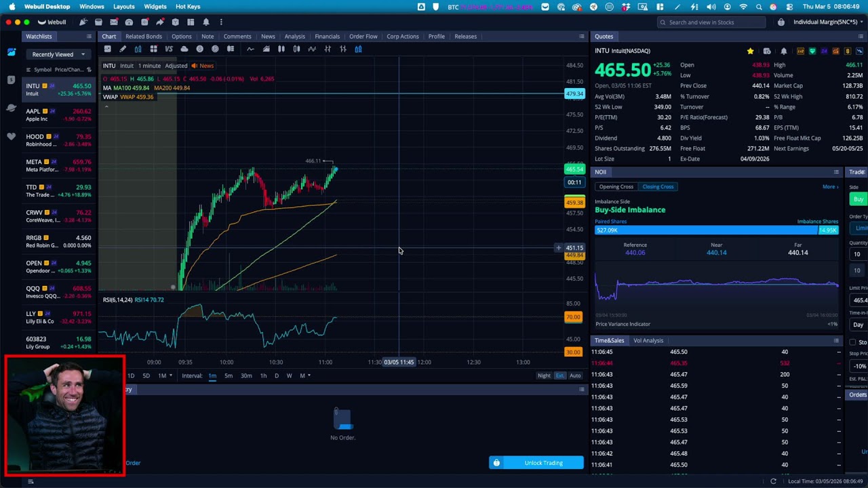Select the 1h interval button
Screen dimensions: 868x488
263,375
